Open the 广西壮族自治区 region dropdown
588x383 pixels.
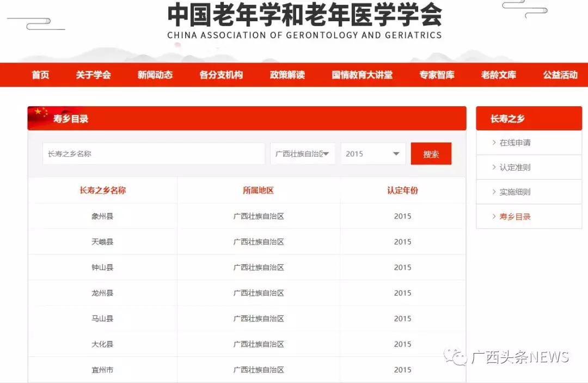point(302,154)
